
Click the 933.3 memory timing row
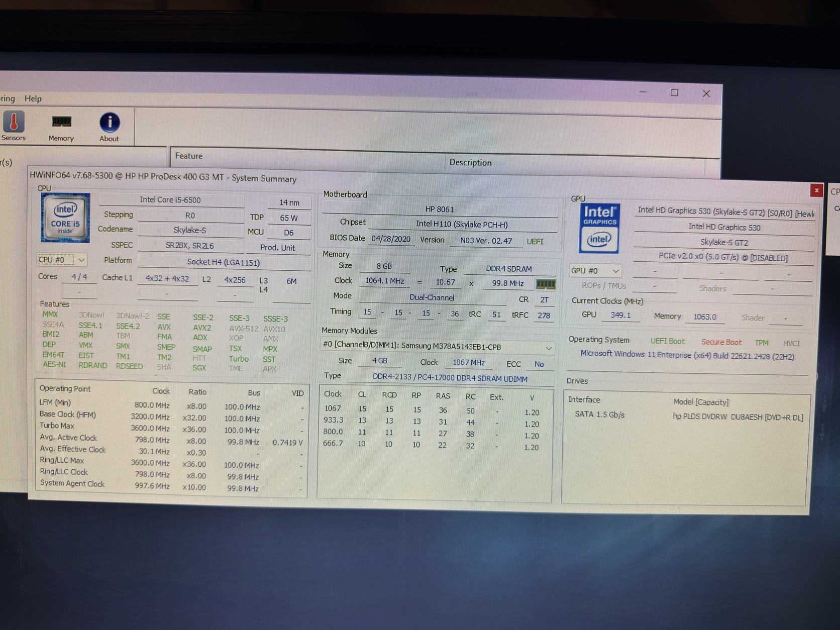pyautogui.click(x=432, y=422)
